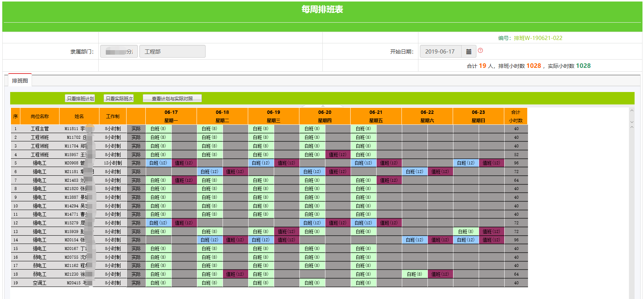Click the 工程部 department field
644x299 pixels.
[172, 52]
